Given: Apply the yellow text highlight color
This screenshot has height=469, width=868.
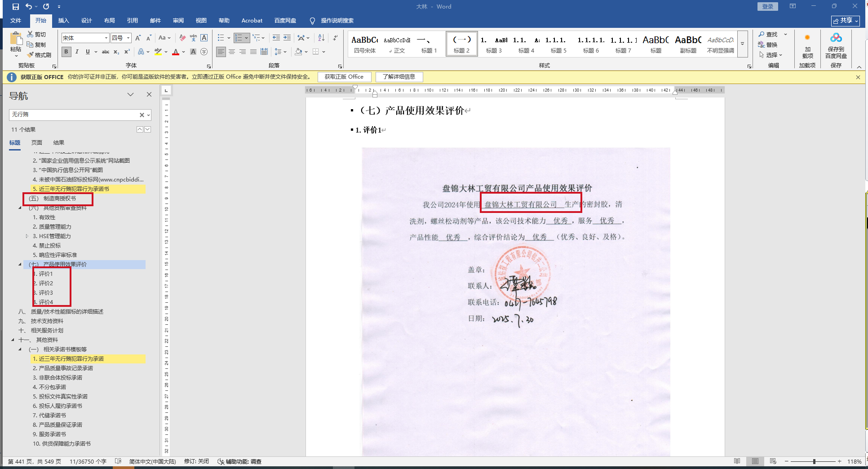Looking at the screenshot, I should [158, 52].
